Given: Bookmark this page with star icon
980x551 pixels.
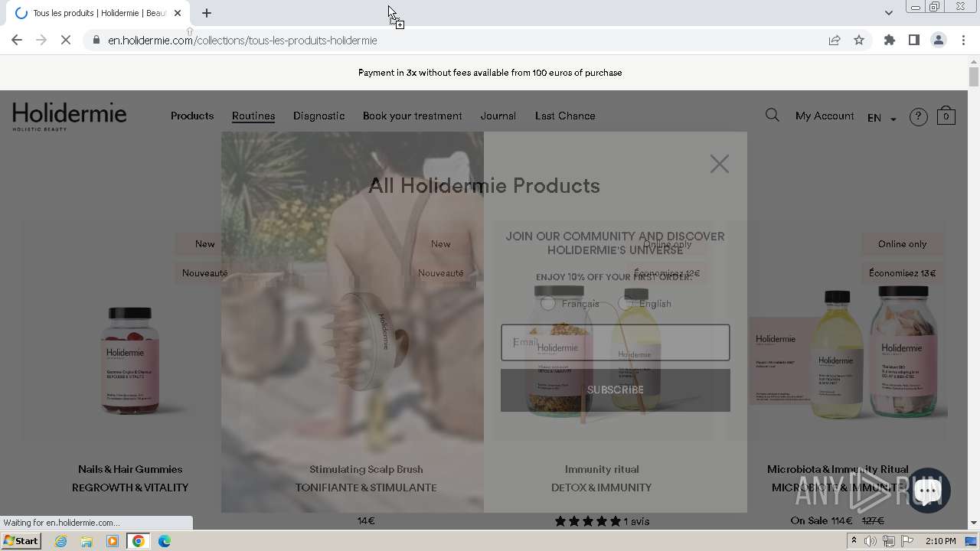Looking at the screenshot, I should pyautogui.click(x=859, y=40).
